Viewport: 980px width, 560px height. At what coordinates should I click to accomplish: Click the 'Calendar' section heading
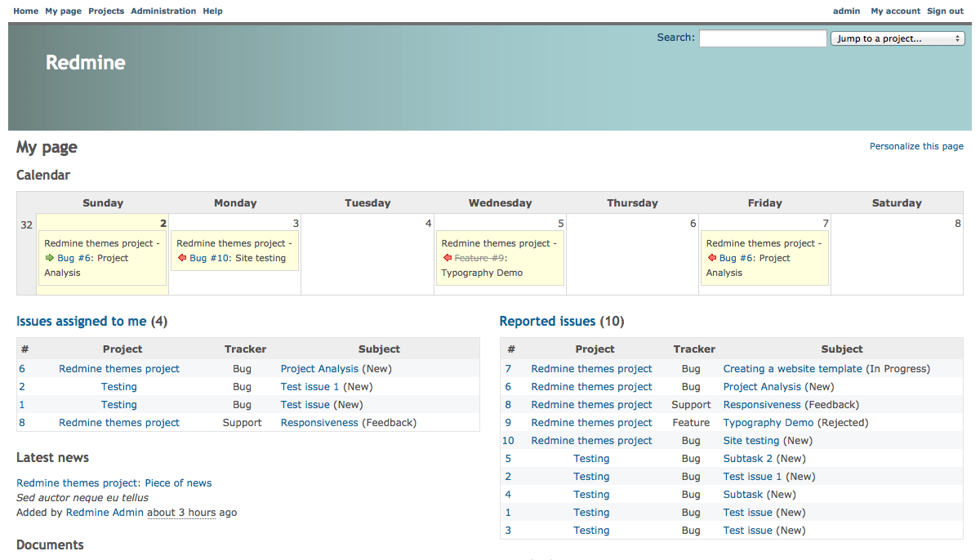[43, 176]
